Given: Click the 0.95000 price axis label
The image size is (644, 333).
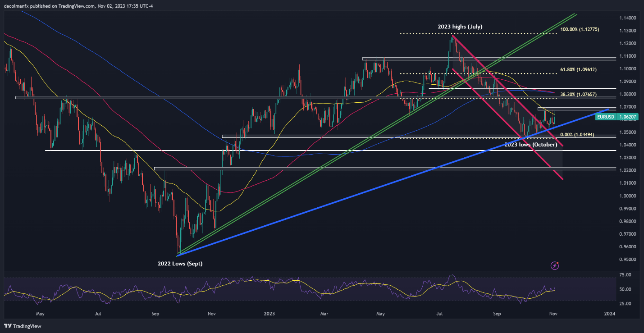Looking at the screenshot, I should (x=627, y=260).
